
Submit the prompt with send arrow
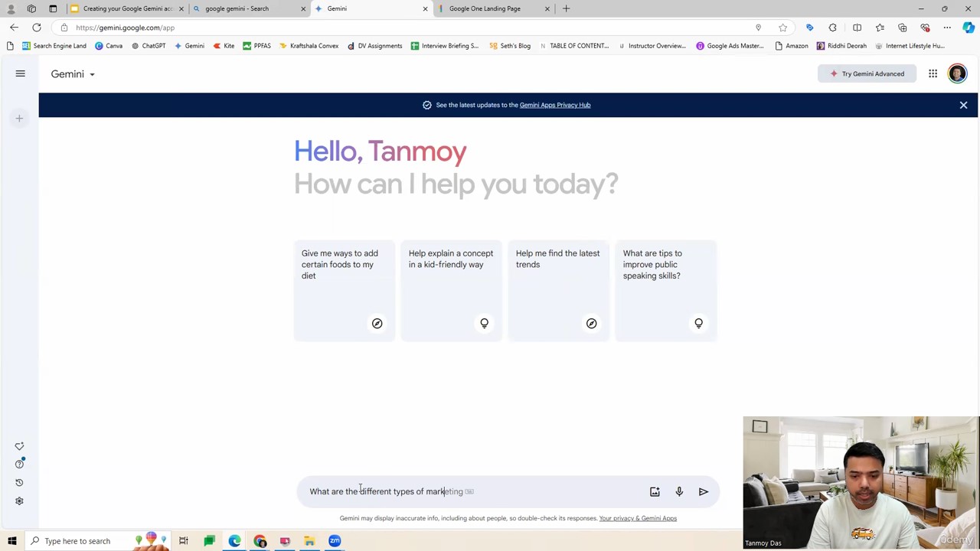click(704, 492)
